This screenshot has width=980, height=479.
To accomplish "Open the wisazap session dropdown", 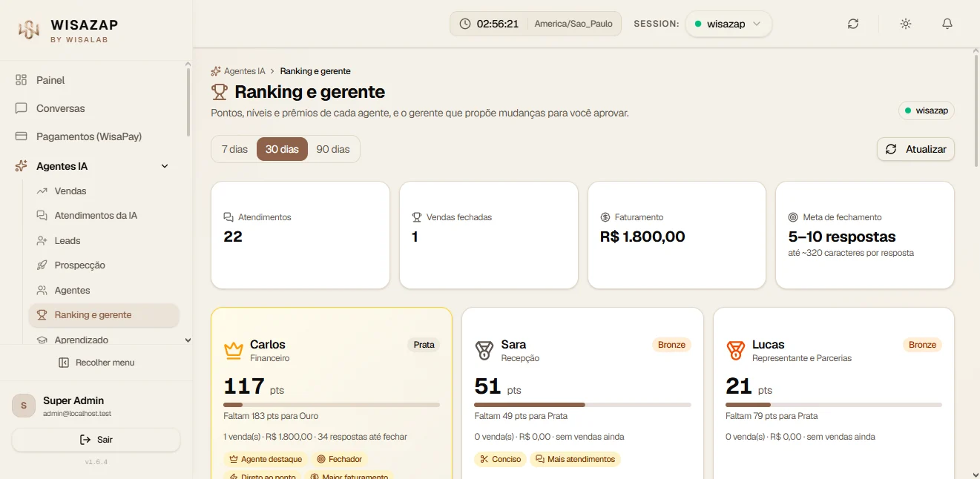I will [729, 24].
